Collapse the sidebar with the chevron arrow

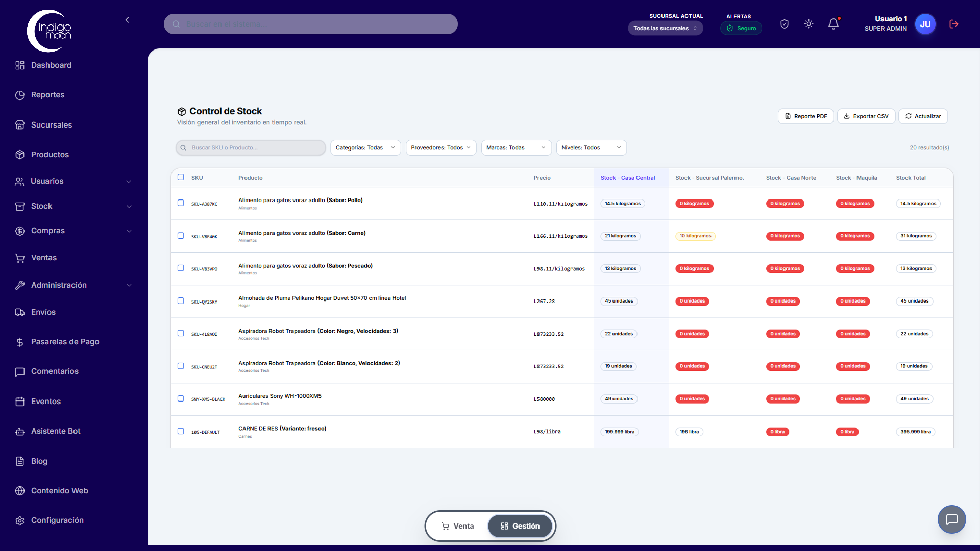click(127, 20)
